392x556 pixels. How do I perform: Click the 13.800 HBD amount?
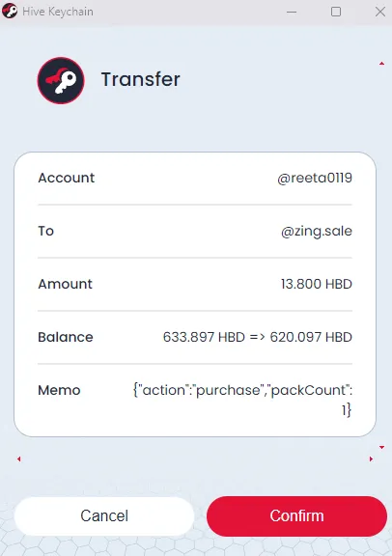point(317,284)
